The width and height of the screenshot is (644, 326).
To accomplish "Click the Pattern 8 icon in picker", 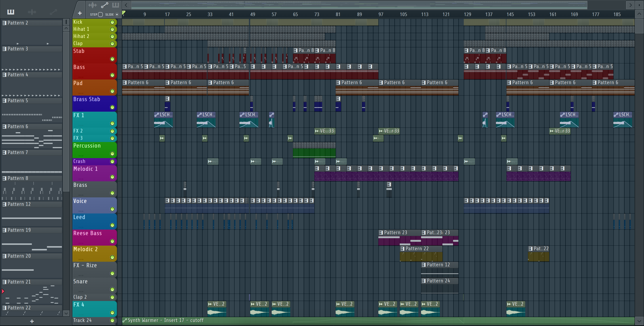I will point(4,178).
